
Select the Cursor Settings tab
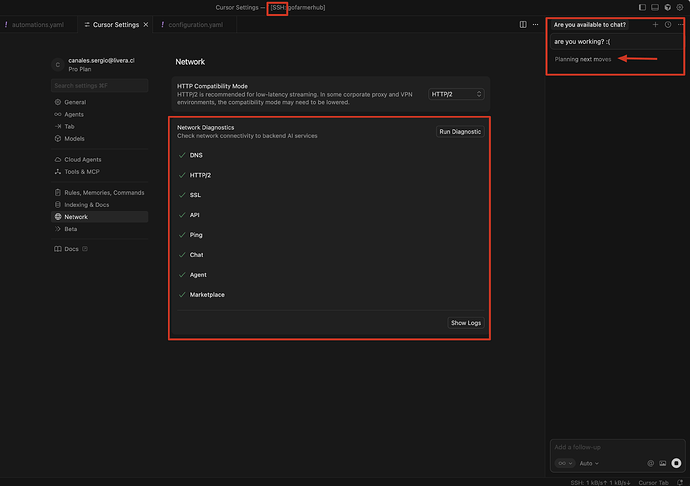point(115,25)
